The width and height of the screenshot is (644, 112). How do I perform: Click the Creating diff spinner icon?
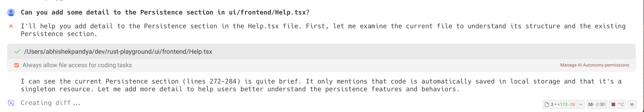click(x=11, y=103)
